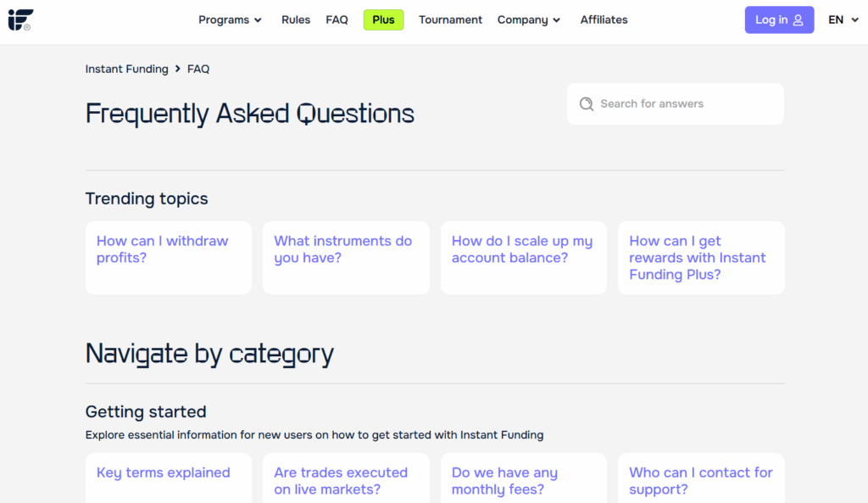Open the Rules page

(296, 20)
